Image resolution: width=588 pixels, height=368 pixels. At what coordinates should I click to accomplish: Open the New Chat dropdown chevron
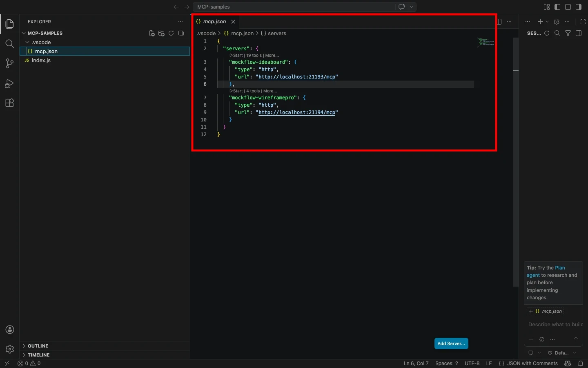coord(547,22)
